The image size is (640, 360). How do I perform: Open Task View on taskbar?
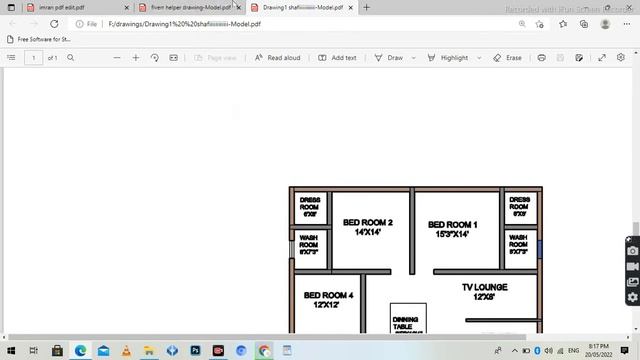pos(34,351)
